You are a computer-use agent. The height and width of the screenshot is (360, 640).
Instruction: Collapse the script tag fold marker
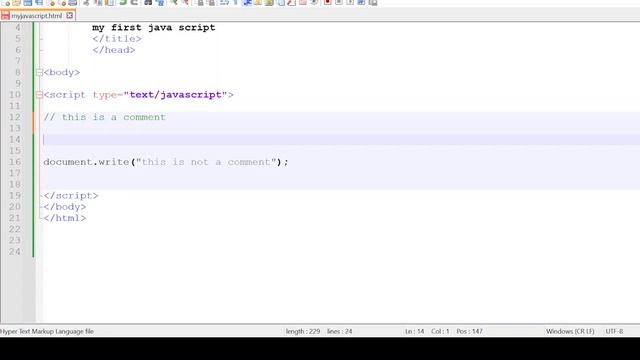[x=39, y=95]
